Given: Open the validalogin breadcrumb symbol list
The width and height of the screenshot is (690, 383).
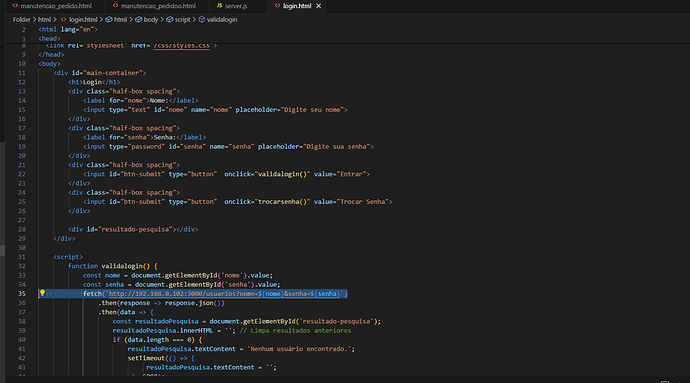Looking at the screenshot, I should (222, 19).
